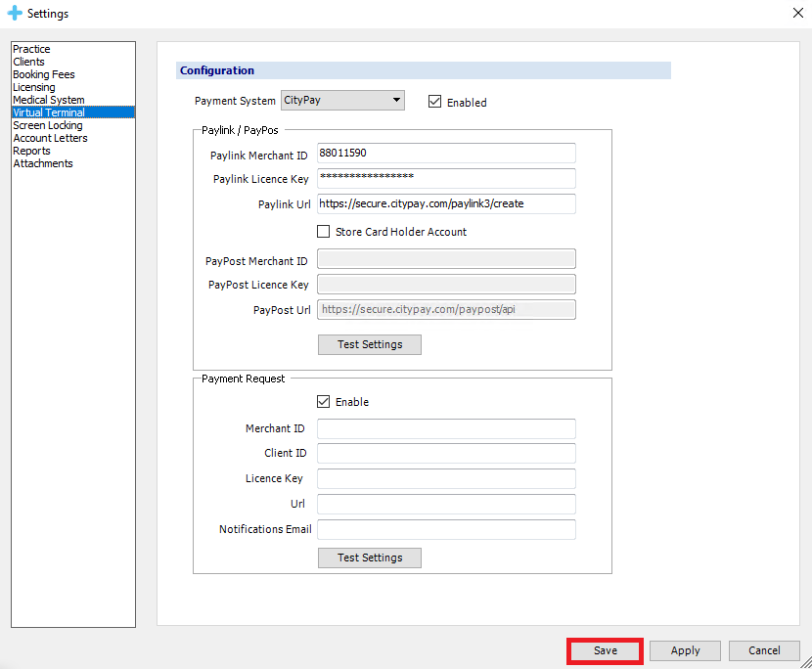
Task: Click Test Settings under Paylink / PayPos
Action: click(369, 344)
